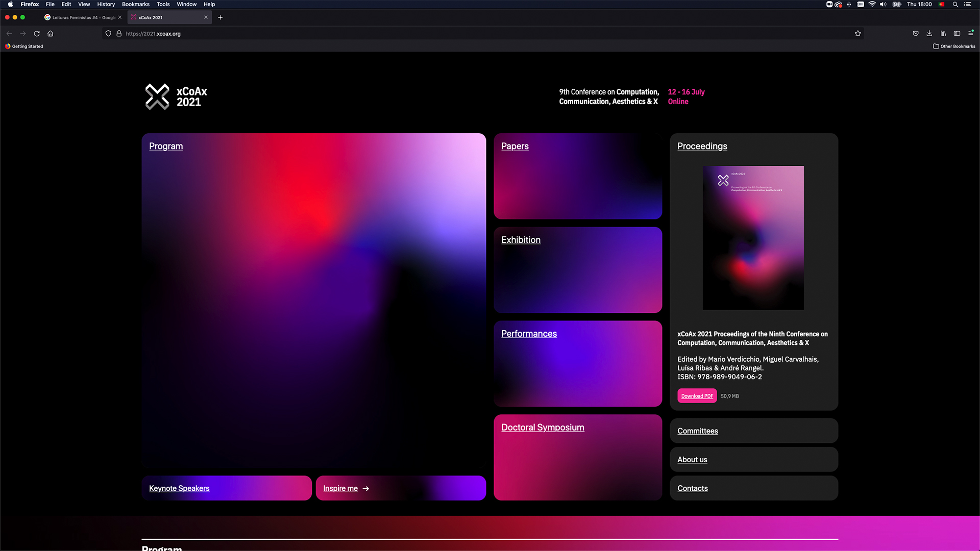Image resolution: width=980 pixels, height=551 pixels.
Task: Open the Bookmarks menu in the menu bar
Action: (135, 4)
